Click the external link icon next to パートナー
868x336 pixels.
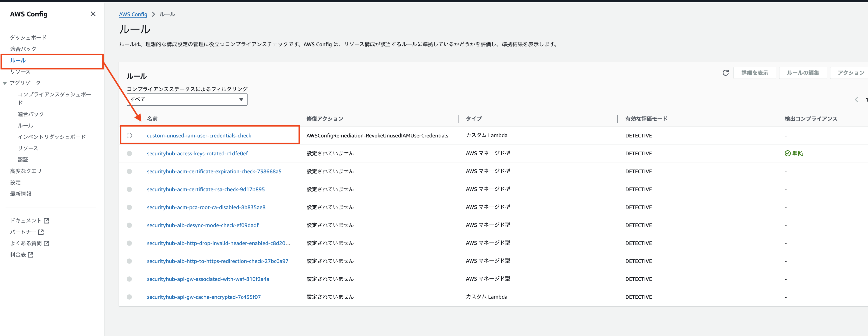(x=41, y=232)
